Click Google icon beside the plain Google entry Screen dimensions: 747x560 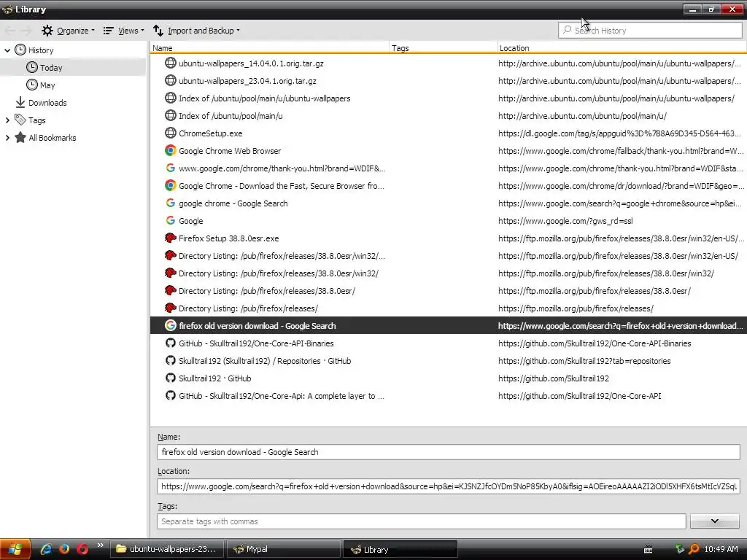(170, 220)
